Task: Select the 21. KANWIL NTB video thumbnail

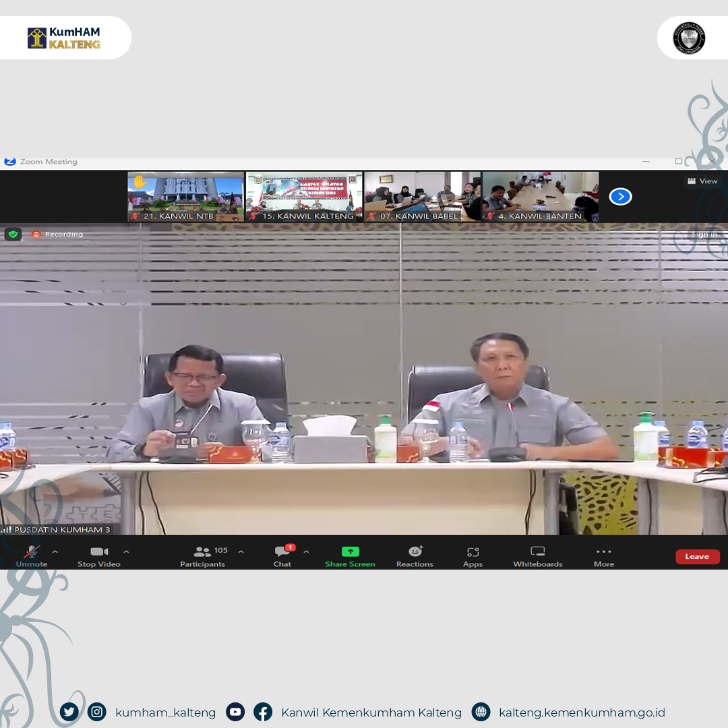Action: click(x=186, y=196)
